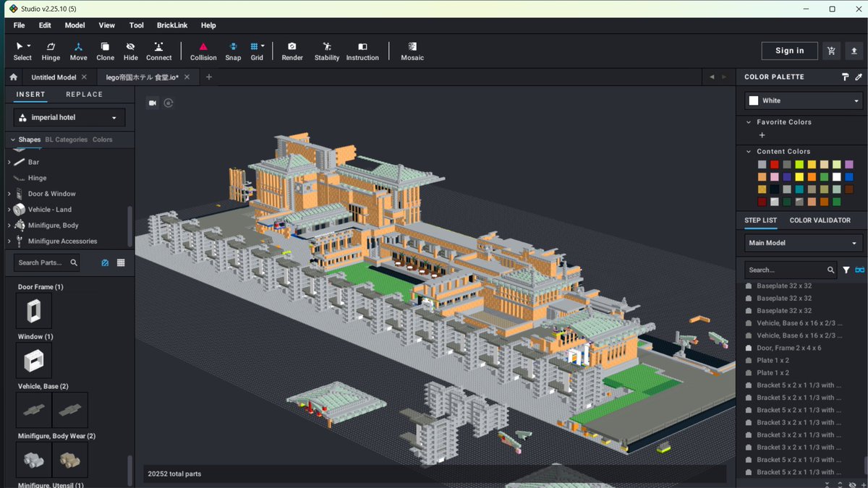Click the reset view rotation icon

click(169, 103)
